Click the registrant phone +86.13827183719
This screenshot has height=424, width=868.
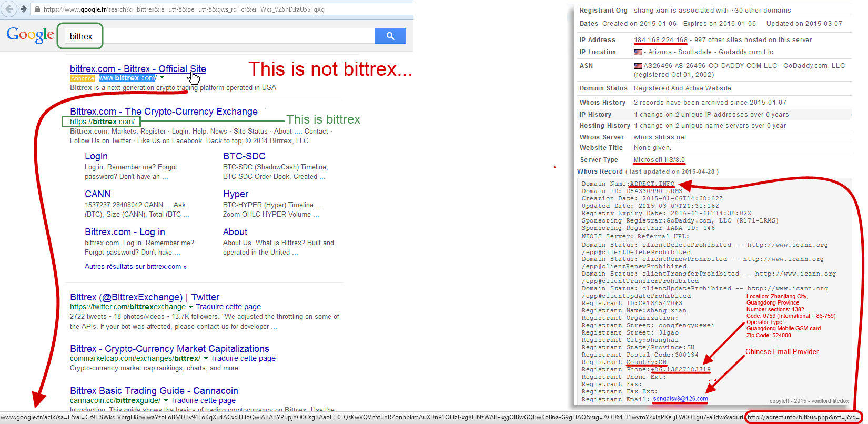(x=681, y=369)
